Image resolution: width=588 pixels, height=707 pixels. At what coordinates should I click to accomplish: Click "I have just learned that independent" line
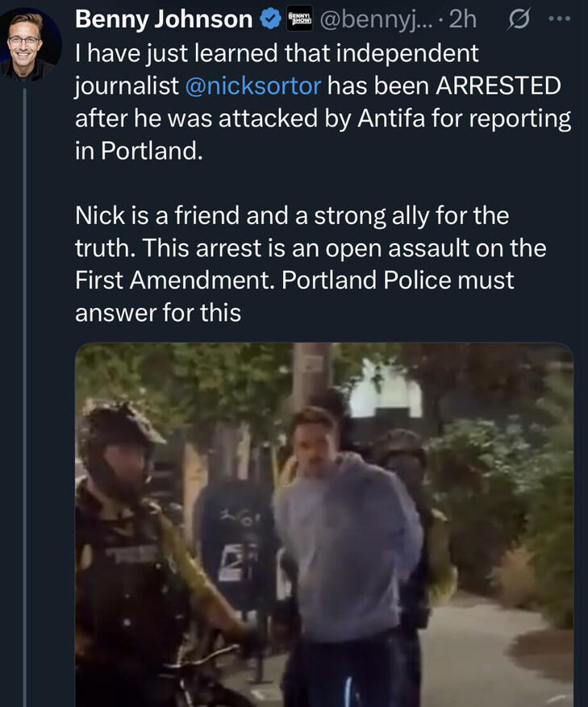277,53
